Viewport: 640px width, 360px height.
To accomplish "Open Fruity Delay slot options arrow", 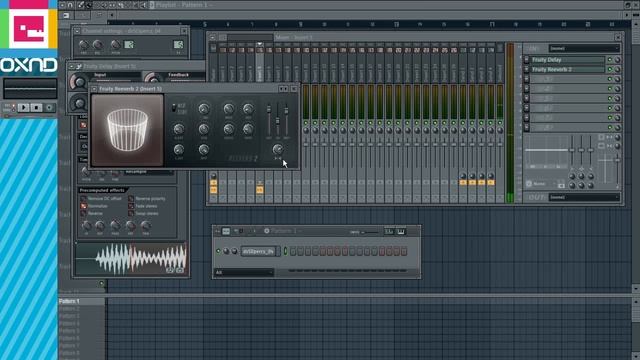I will pyautogui.click(x=527, y=60).
